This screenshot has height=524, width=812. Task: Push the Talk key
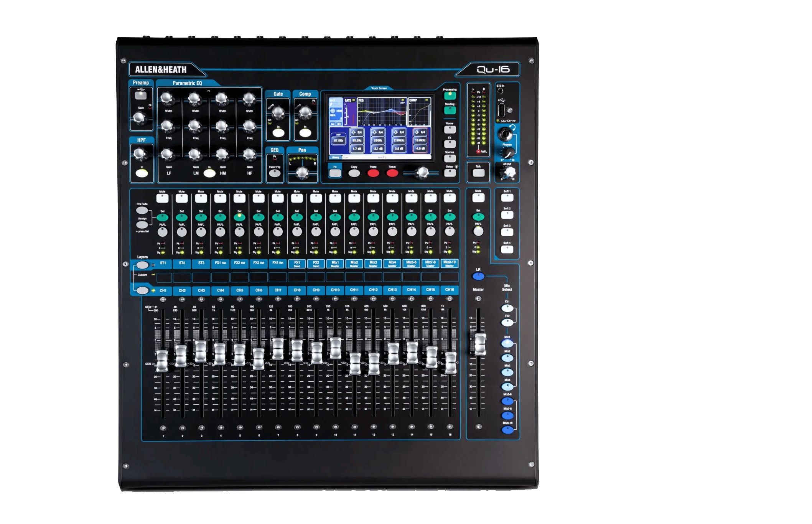478,173
